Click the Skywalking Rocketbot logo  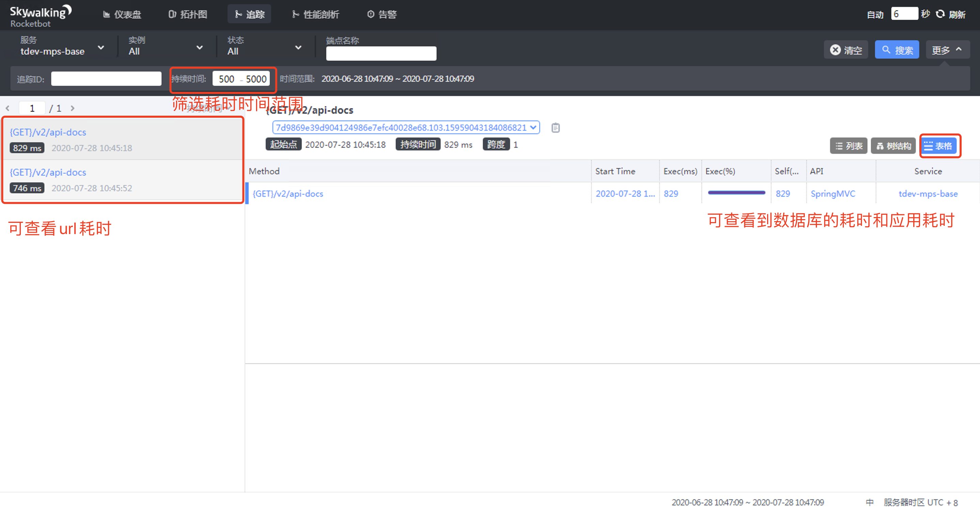40,16
